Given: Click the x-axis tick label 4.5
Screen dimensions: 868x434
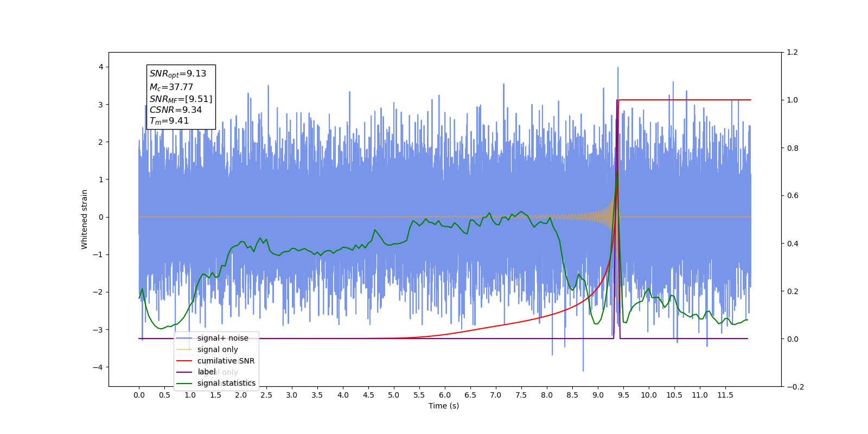Looking at the screenshot, I should (368, 395).
